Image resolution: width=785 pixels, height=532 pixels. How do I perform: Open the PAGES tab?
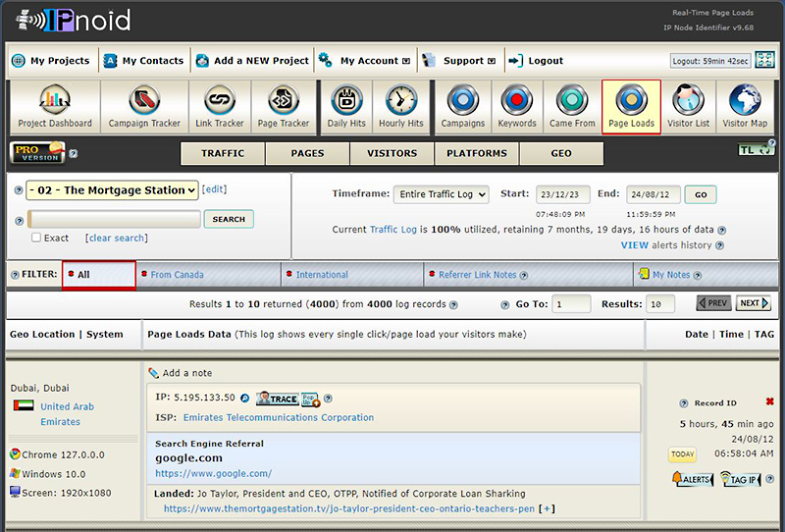click(307, 153)
